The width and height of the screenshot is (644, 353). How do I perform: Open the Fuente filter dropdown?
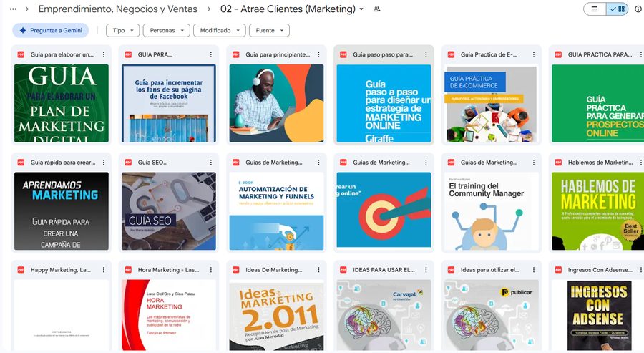coord(269,30)
